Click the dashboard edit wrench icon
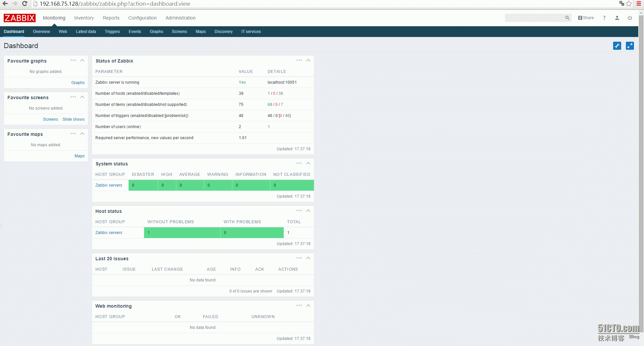This screenshot has width=644, height=346. click(617, 46)
